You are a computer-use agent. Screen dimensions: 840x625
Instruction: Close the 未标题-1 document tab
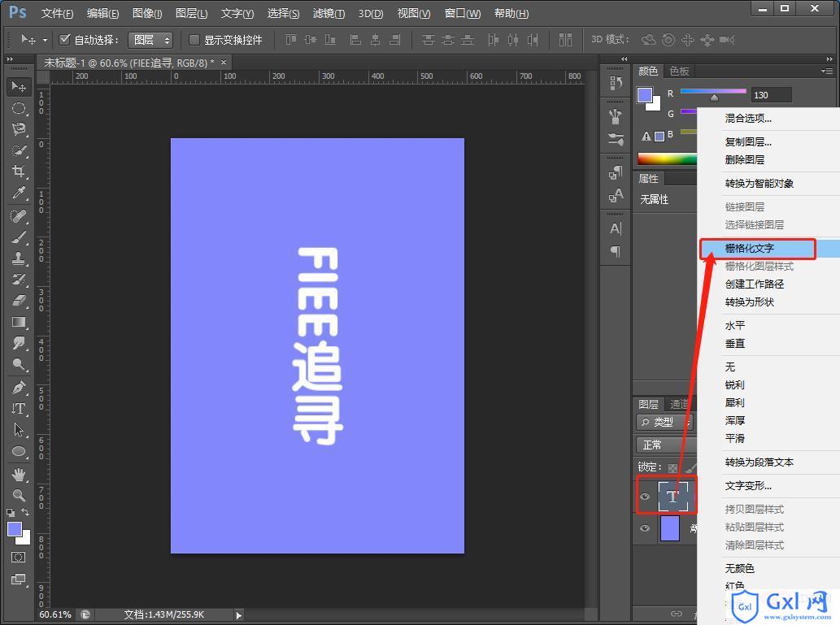pos(224,63)
